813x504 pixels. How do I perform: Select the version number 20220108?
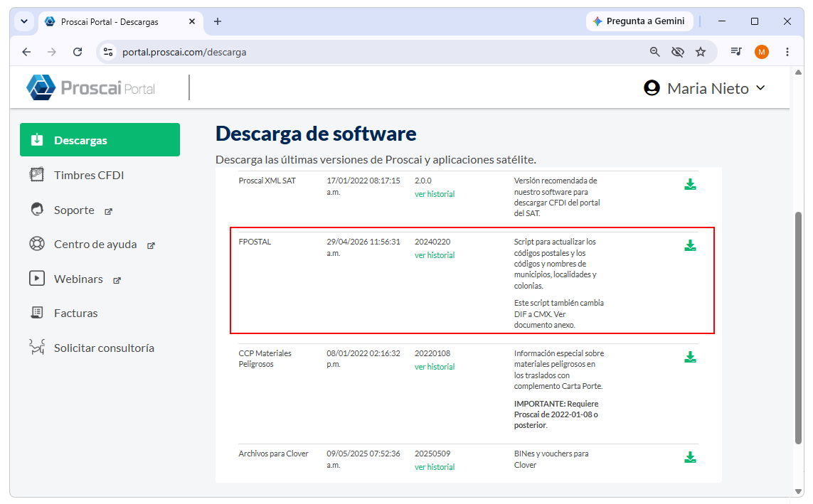pyautogui.click(x=432, y=353)
